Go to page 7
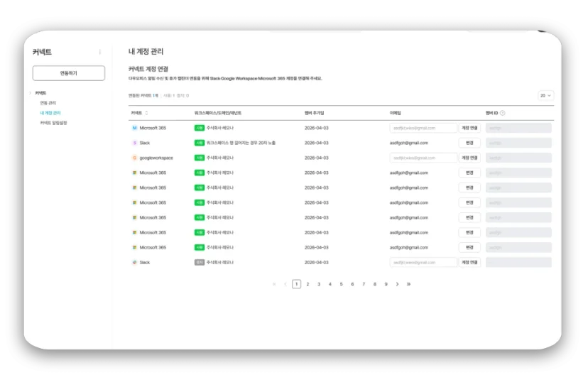Viewport: 588px width, 375px height. pos(364,284)
